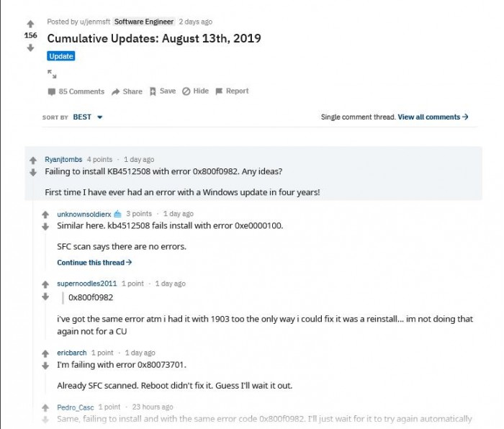
Task: Downvote the Cumulative Updates post
Action: [x=30, y=48]
